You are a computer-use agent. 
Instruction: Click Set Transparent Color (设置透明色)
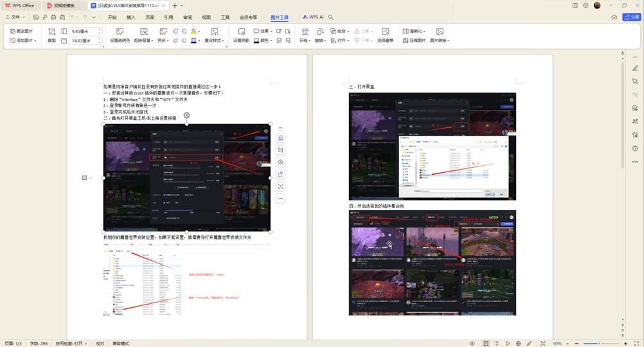[x=120, y=35]
